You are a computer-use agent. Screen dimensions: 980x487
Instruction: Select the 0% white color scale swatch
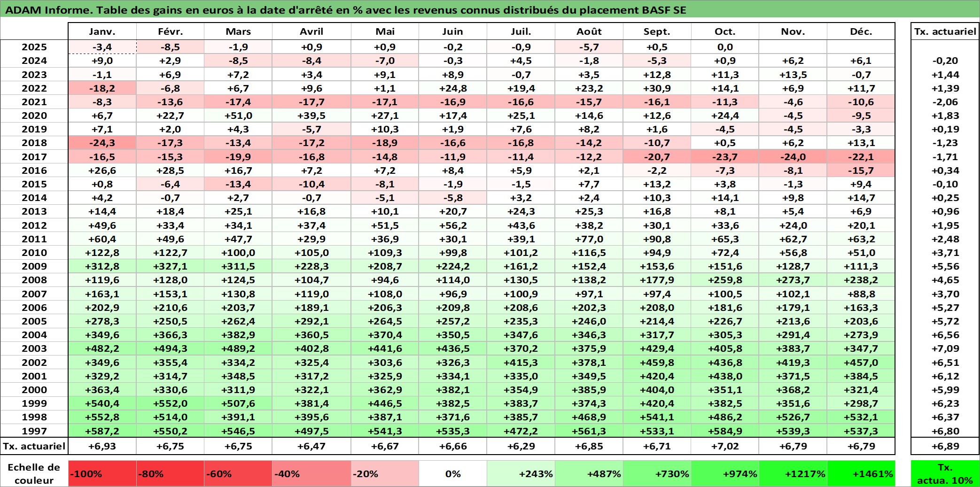click(453, 473)
